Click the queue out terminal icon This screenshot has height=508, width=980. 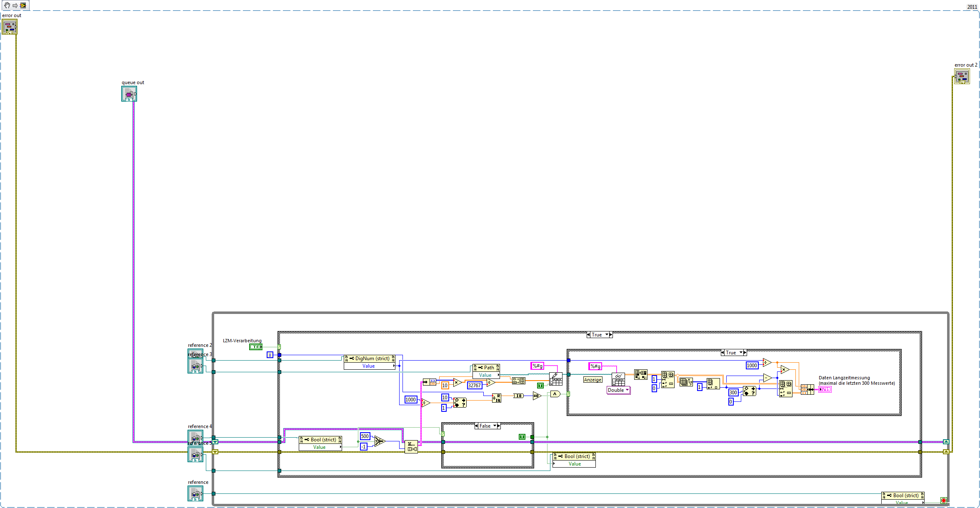click(x=129, y=94)
